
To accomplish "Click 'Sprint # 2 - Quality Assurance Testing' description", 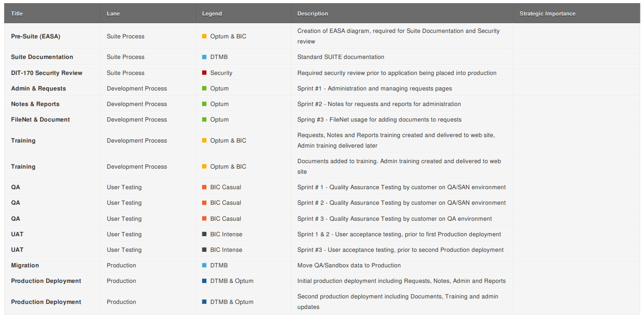I will tap(402, 202).
